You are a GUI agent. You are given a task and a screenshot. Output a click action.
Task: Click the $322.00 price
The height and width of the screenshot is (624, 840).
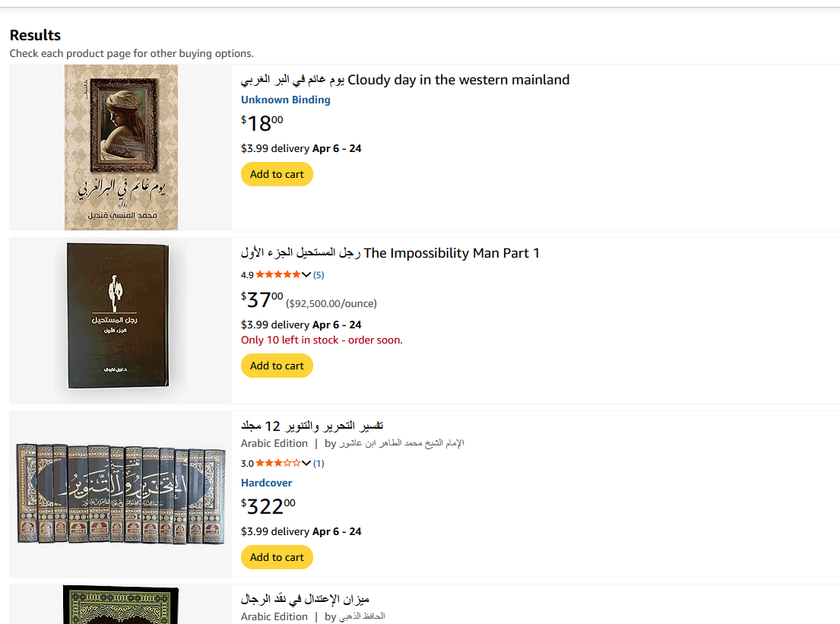(268, 505)
